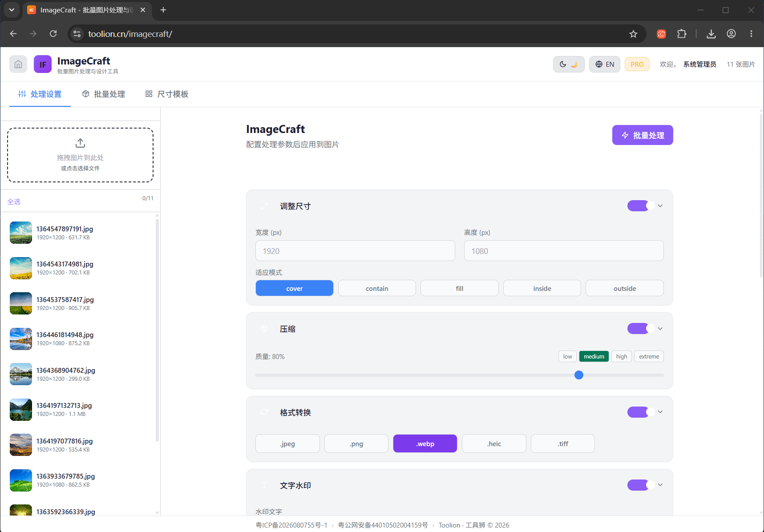The image size is (764, 532).
Task: Click the resize icon beside 调整尺寸
Action: tap(264, 206)
